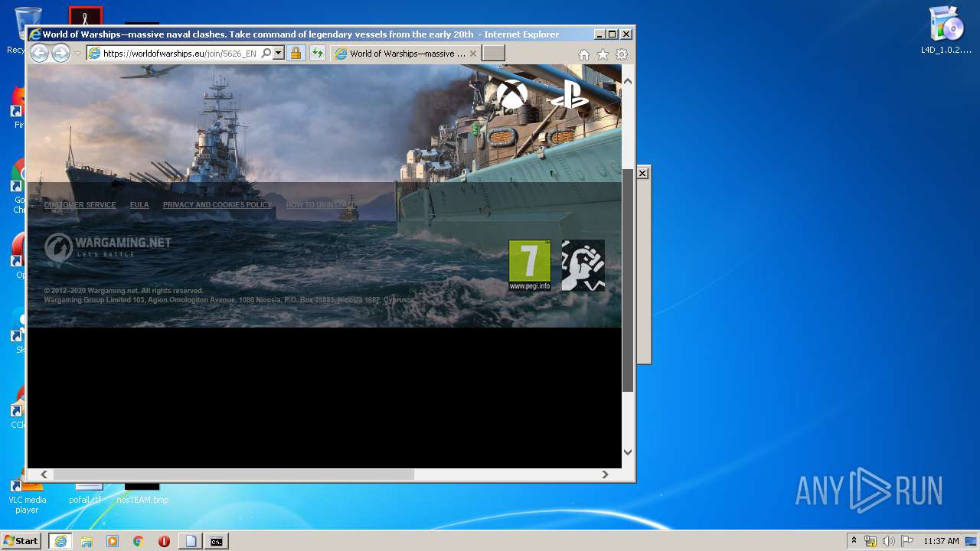Click the horizontal scrollbar left arrow
The width and height of the screenshot is (980, 551).
tap(44, 474)
